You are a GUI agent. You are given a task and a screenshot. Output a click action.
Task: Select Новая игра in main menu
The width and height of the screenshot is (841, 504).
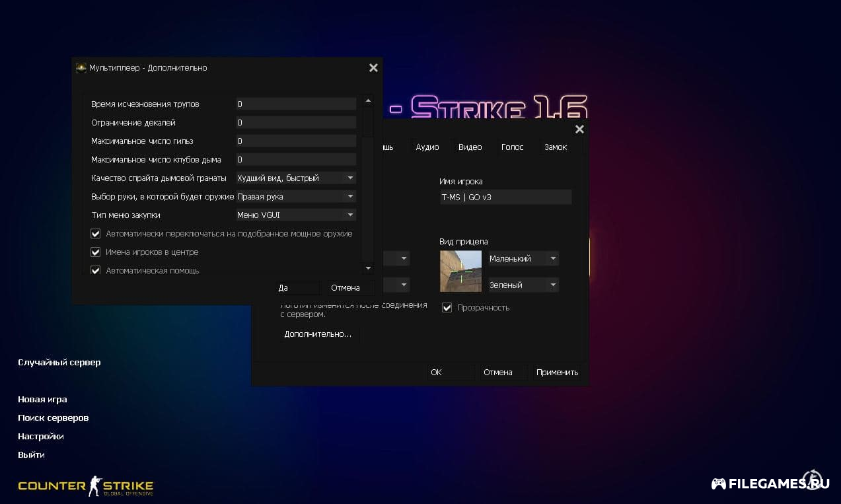pyautogui.click(x=42, y=399)
